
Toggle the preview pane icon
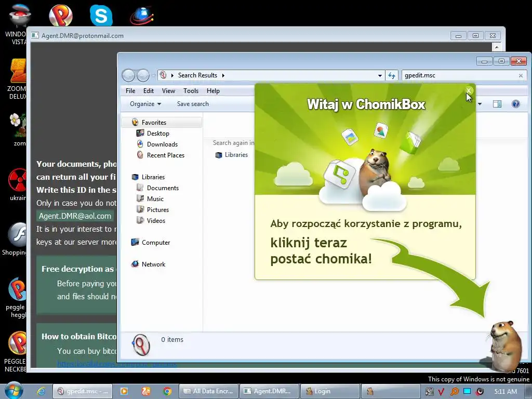point(497,104)
